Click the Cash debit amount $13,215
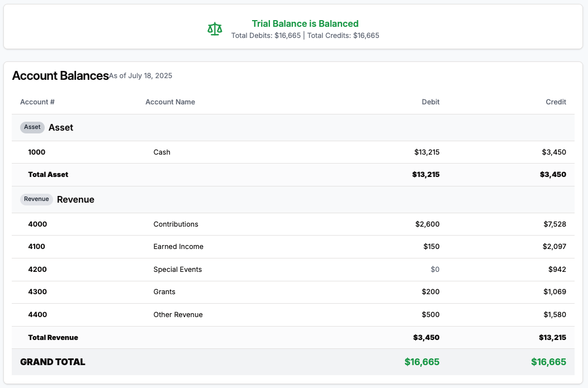 click(427, 152)
